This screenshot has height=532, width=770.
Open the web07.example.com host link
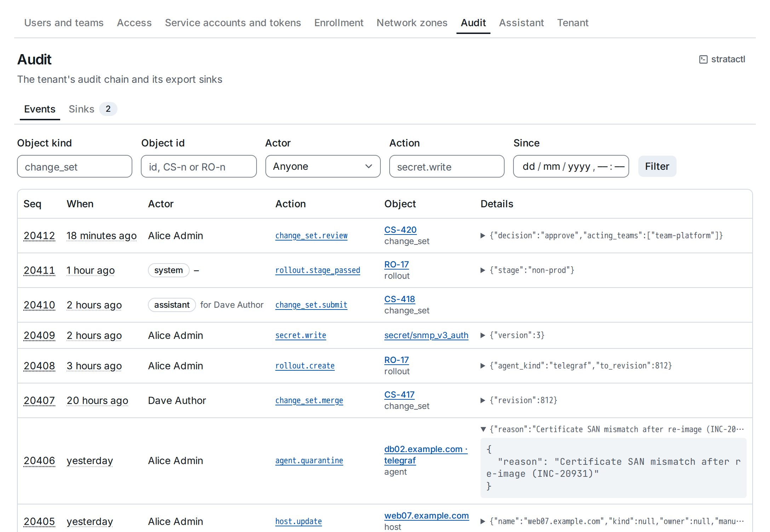pos(426,515)
